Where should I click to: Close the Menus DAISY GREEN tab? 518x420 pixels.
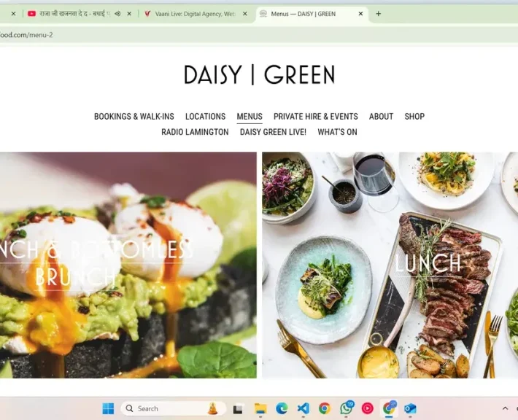pos(360,14)
